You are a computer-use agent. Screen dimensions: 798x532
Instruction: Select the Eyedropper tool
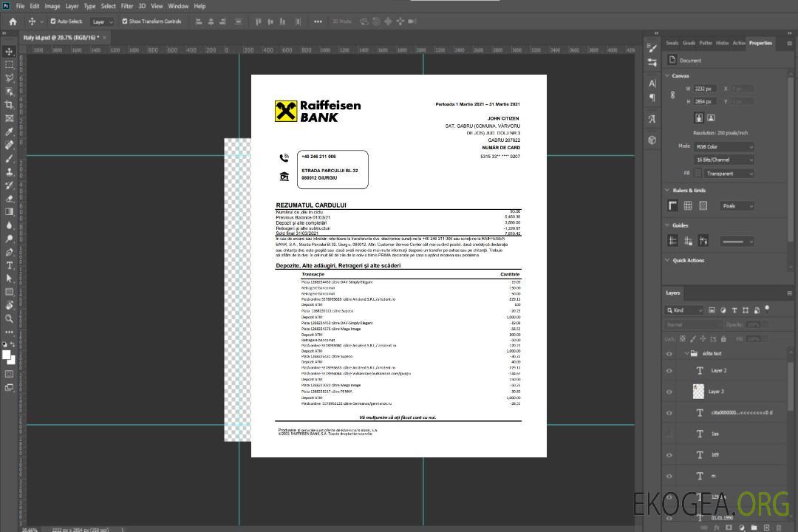pyautogui.click(x=9, y=132)
